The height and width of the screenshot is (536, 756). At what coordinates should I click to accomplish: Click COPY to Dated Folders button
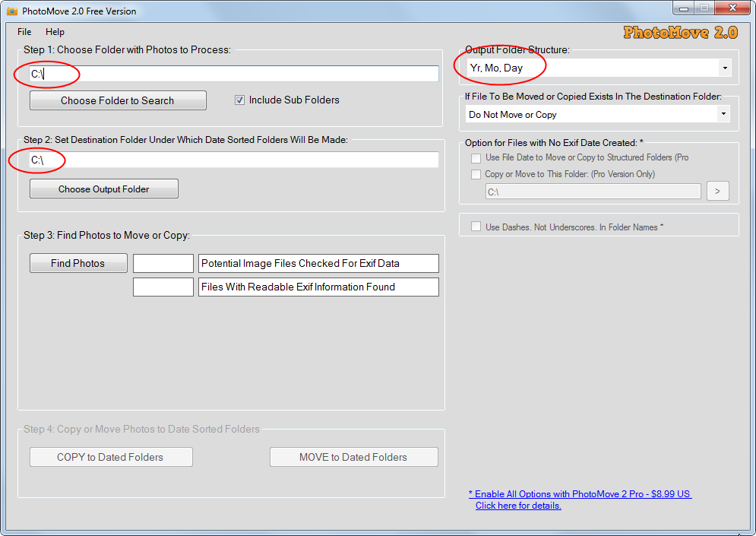[x=111, y=457]
